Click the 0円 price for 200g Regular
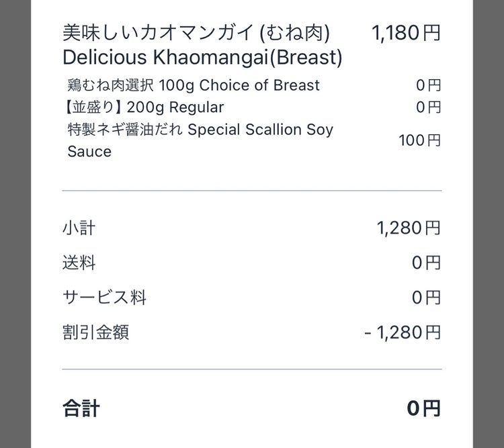The image size is (504, 448). point(428,107)
